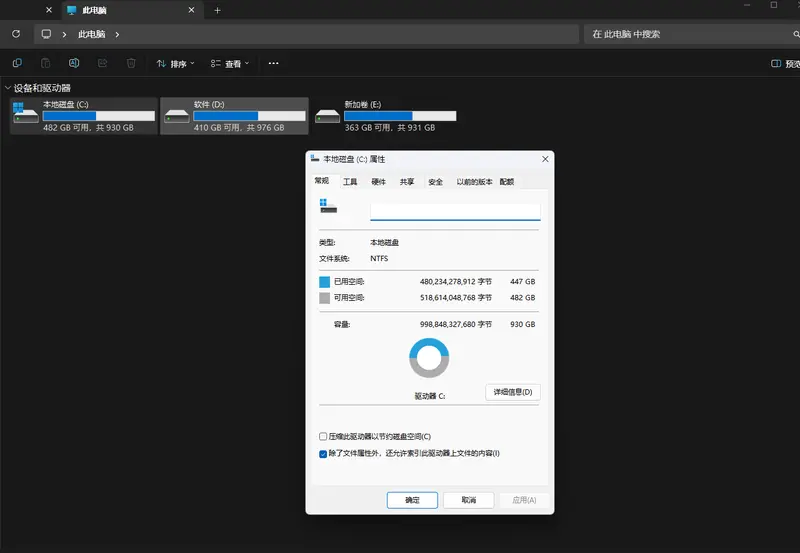
Task: Select the 此电脑 tab in Explorer
Action: (x=132, y=10)
